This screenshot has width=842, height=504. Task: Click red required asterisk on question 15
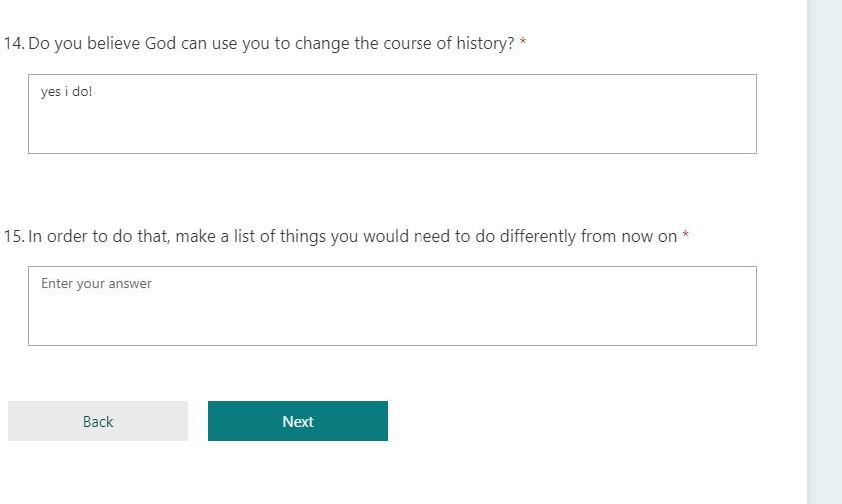click(685, 237)
